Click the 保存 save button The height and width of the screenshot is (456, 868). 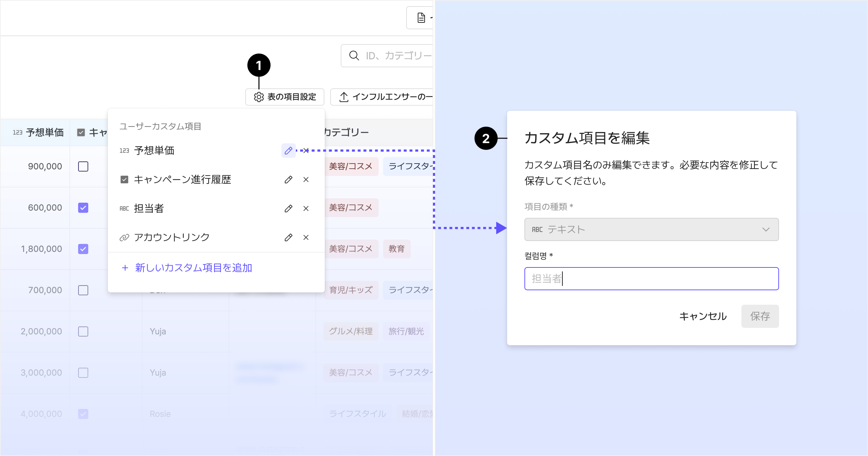click(x=760, y=316)
